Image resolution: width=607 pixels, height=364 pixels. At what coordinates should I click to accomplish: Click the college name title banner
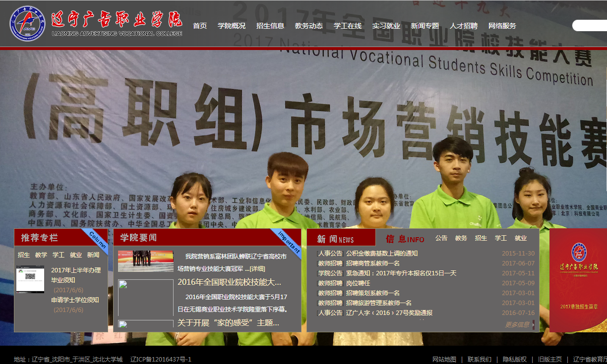click(x=117, y=24)
